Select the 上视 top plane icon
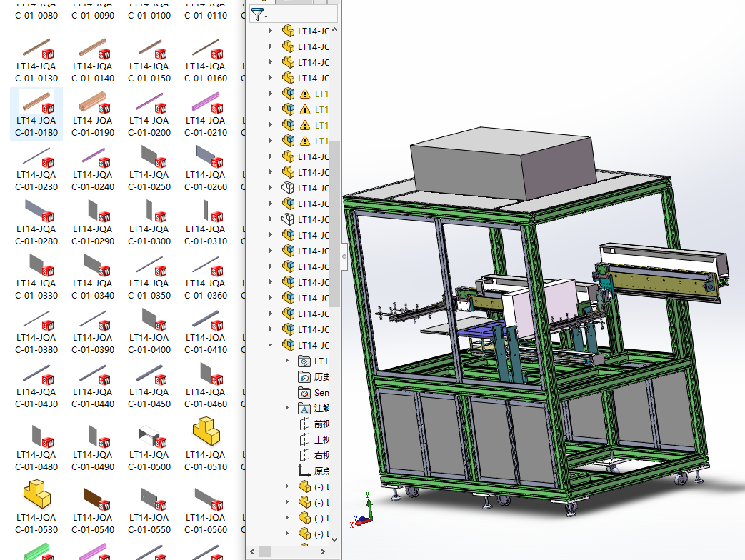Screen dimensions: 745x560 (304, 440)
